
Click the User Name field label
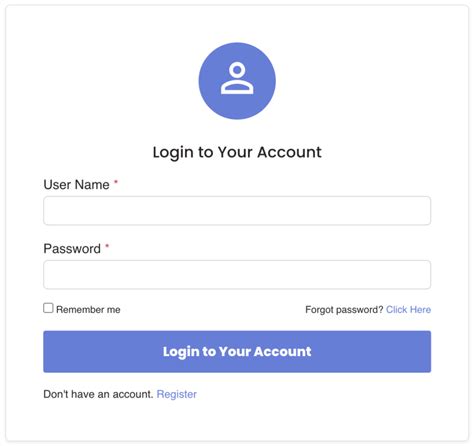(x=76, y=185)
